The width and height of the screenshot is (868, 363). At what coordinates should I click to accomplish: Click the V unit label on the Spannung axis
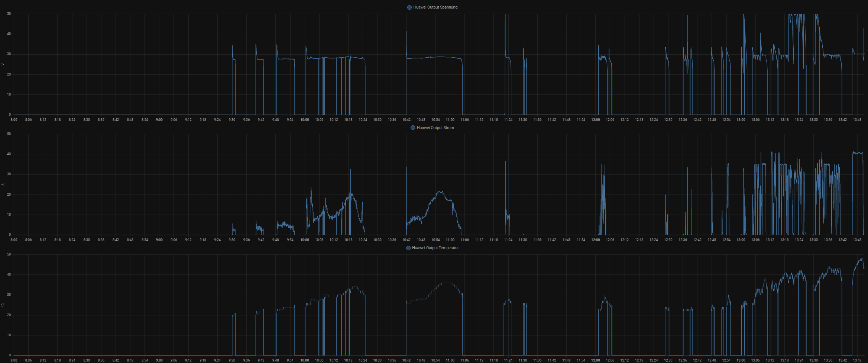pos(3,64)
